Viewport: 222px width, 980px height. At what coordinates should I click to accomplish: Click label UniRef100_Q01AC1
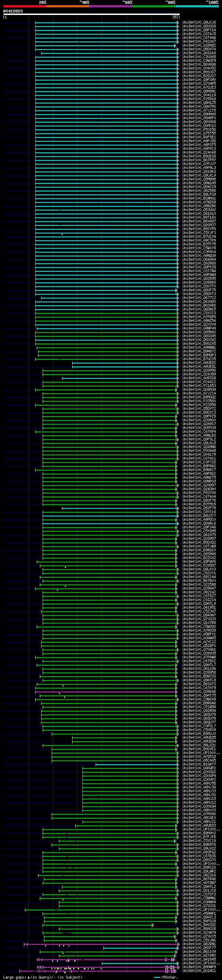[199, 971]
